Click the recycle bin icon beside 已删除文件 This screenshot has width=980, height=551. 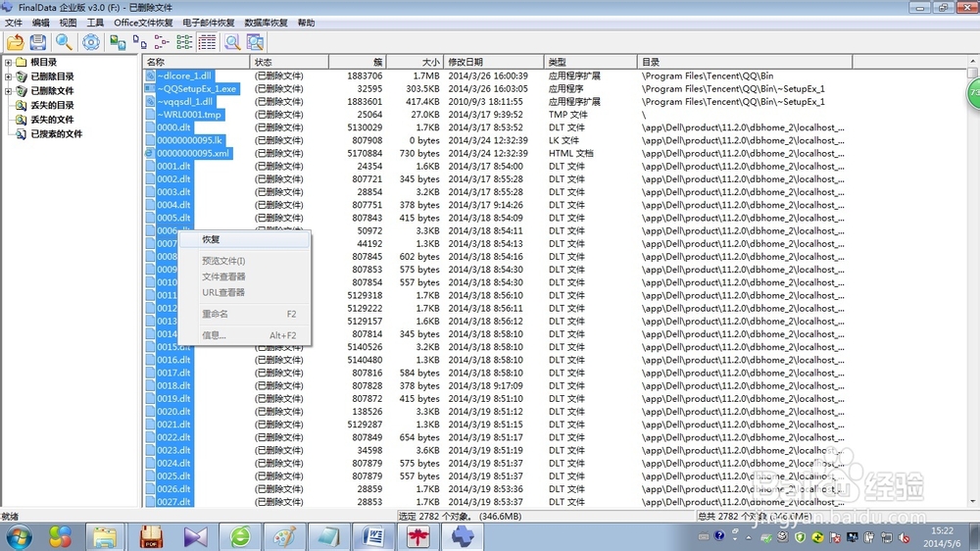pos(22,90)
